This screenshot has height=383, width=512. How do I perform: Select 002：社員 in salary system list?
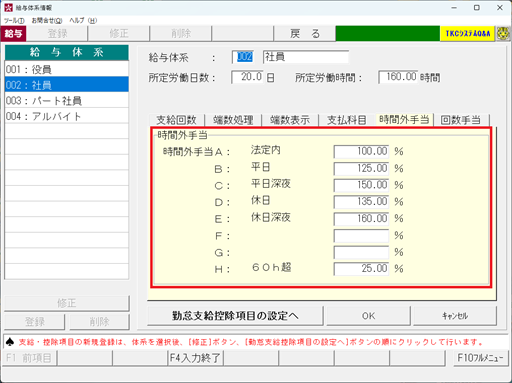[67, 85]
